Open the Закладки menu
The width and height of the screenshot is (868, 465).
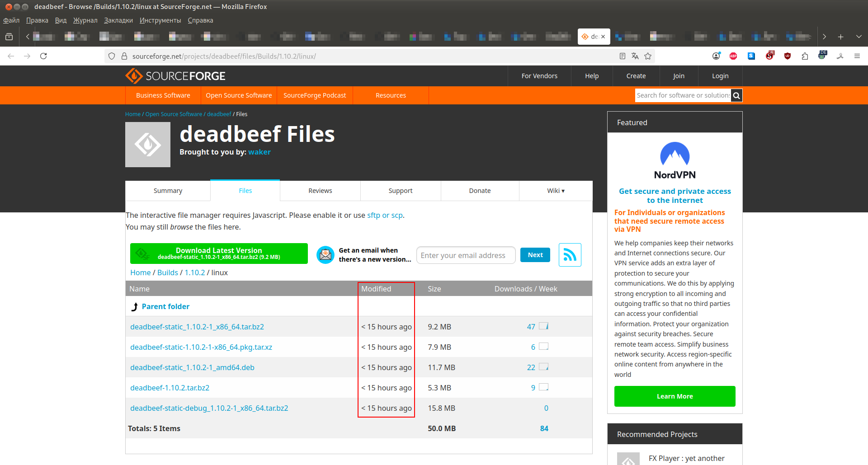point(118,20)
